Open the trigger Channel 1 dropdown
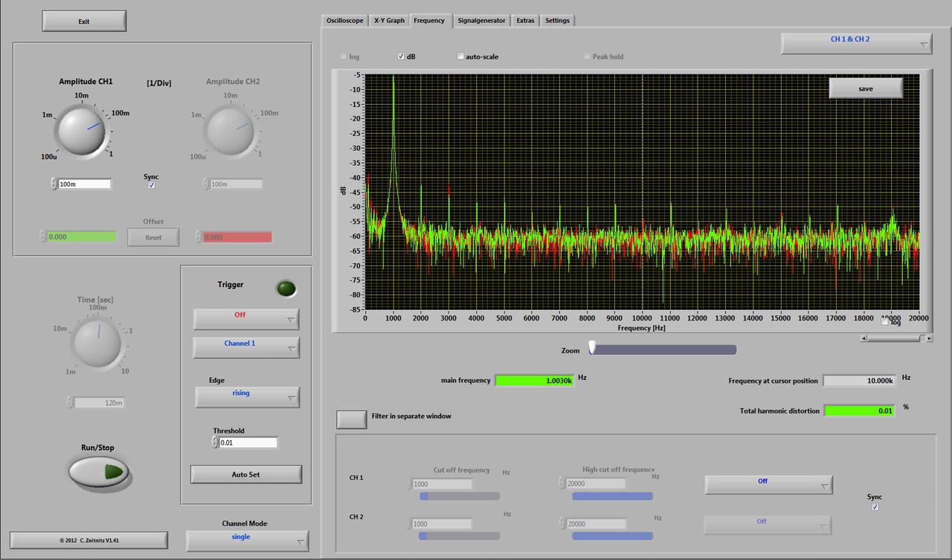952x560 pixels. coord(246,347)
